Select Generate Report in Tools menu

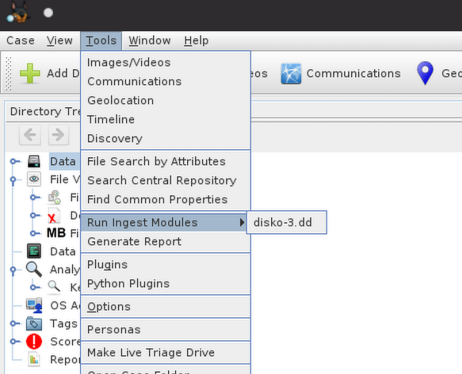tap(165, 241)
